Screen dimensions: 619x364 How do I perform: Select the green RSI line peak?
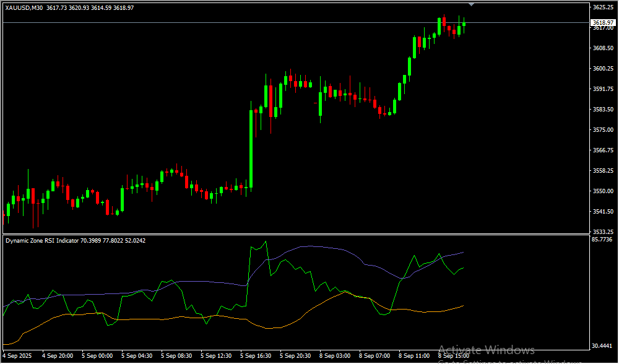(x=266, y=242)
